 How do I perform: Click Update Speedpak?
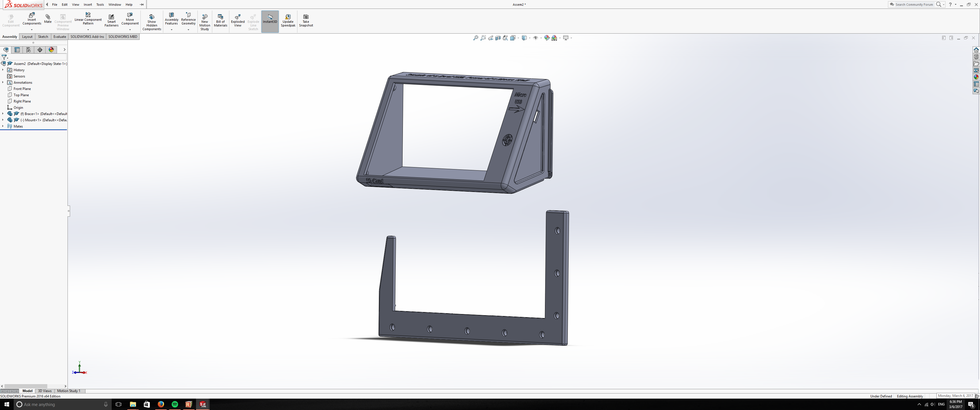click(x=288, y=20)
